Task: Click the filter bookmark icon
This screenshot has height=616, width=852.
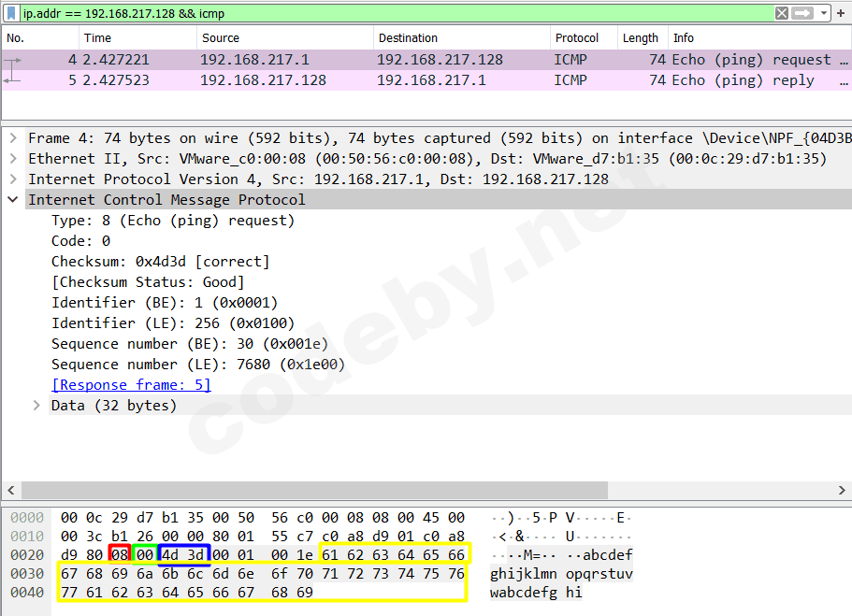Action: pos(11,13)
